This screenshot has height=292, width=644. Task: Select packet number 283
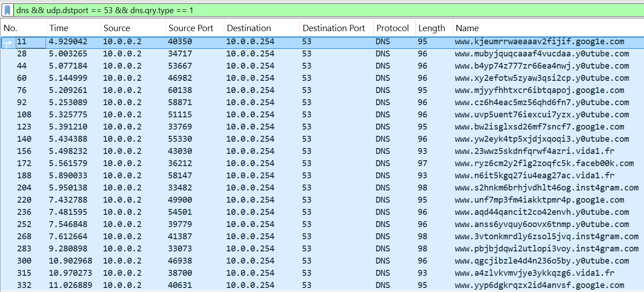(322, 249)
